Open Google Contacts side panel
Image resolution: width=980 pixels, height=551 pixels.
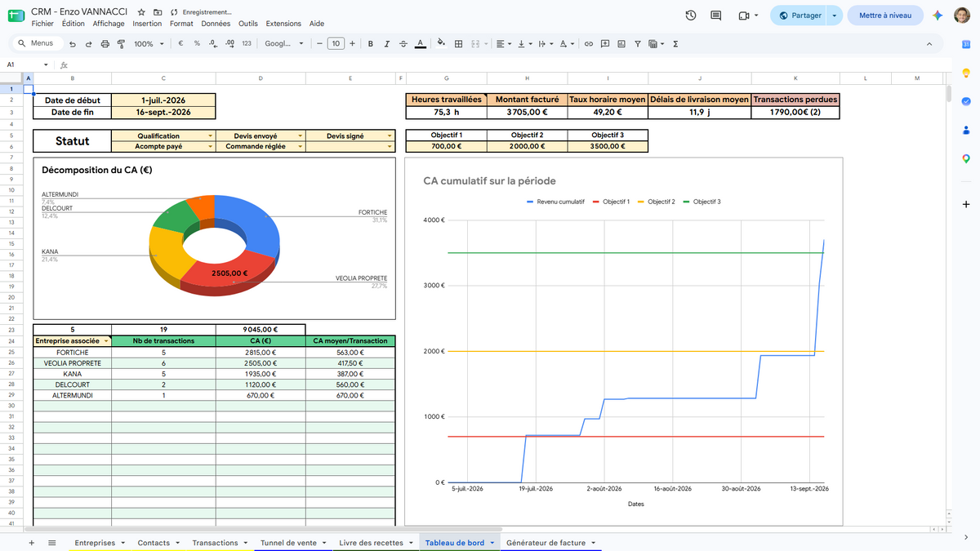tap(966, 130)
